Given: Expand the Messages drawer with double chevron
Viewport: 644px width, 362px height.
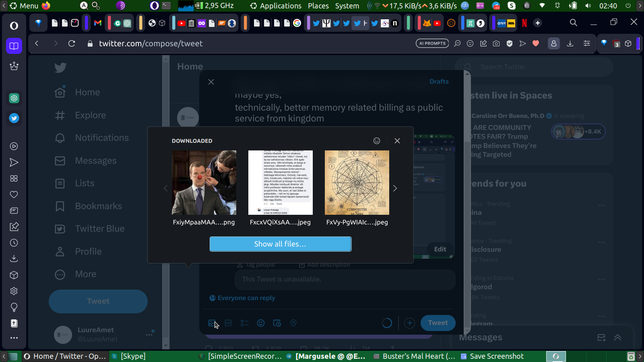Looking at the screenshot, I should 617,338.
